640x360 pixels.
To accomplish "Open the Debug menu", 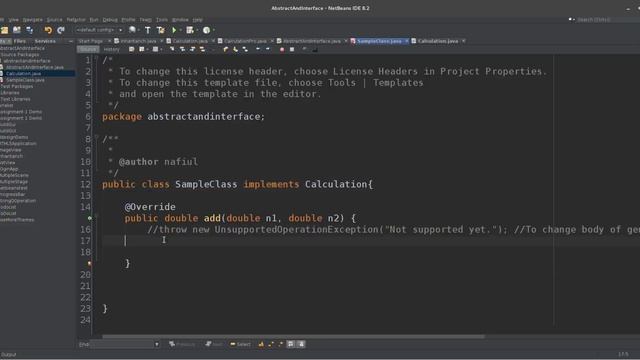I will (110, 20).
